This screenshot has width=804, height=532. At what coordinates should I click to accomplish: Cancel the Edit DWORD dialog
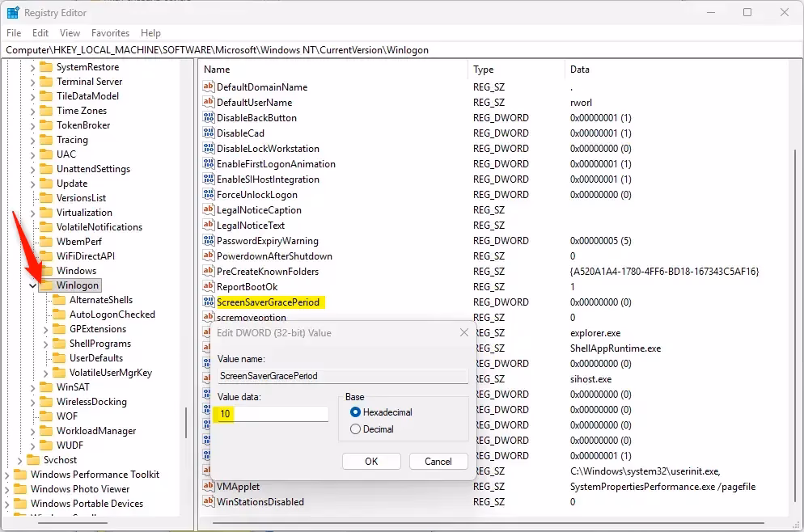point(438,462)
